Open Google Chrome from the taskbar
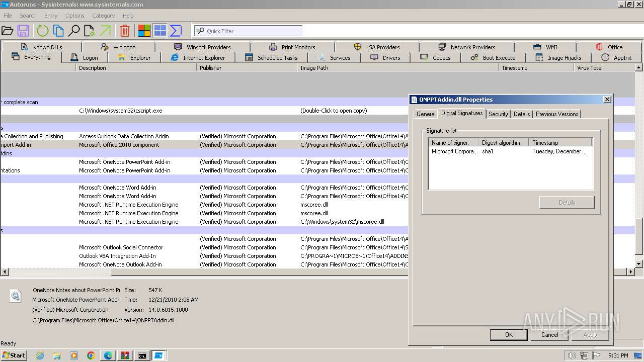Viewport: 644px width, 362px height. [x=91, y=355]
